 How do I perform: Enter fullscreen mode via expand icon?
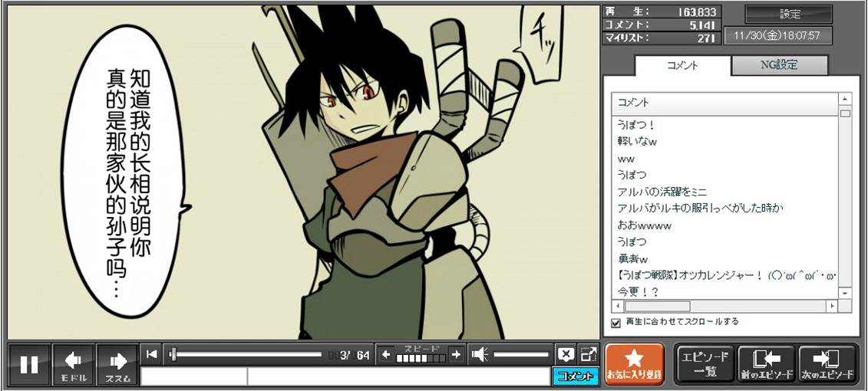point(588,354)
